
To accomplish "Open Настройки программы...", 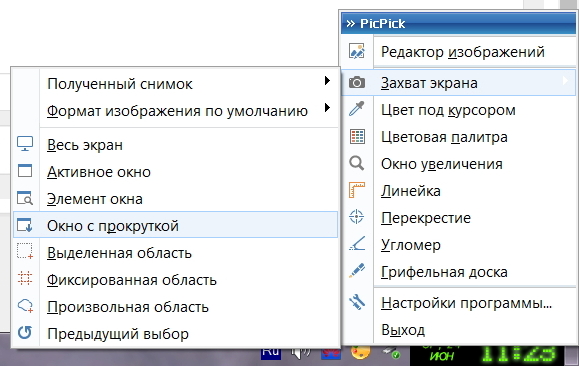I will coord(458,303).
